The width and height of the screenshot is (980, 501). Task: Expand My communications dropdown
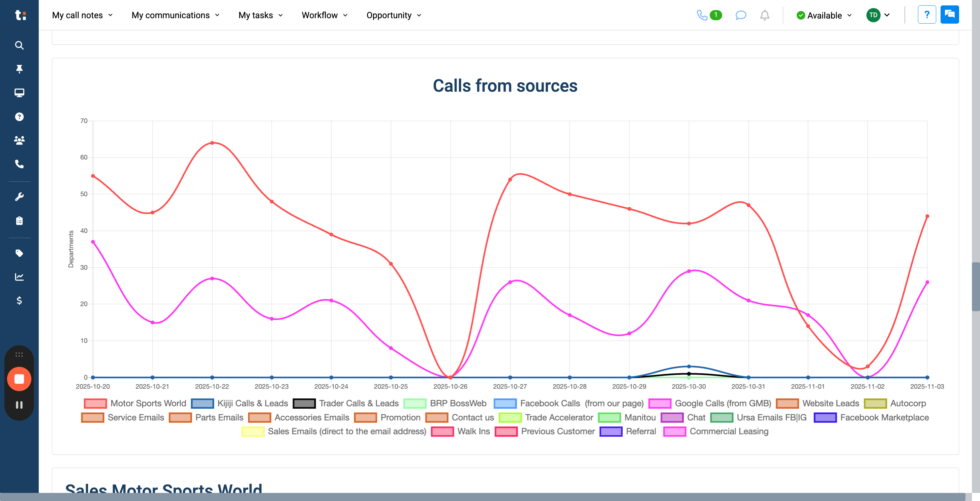pyautogui.click(x=175, y=15)
